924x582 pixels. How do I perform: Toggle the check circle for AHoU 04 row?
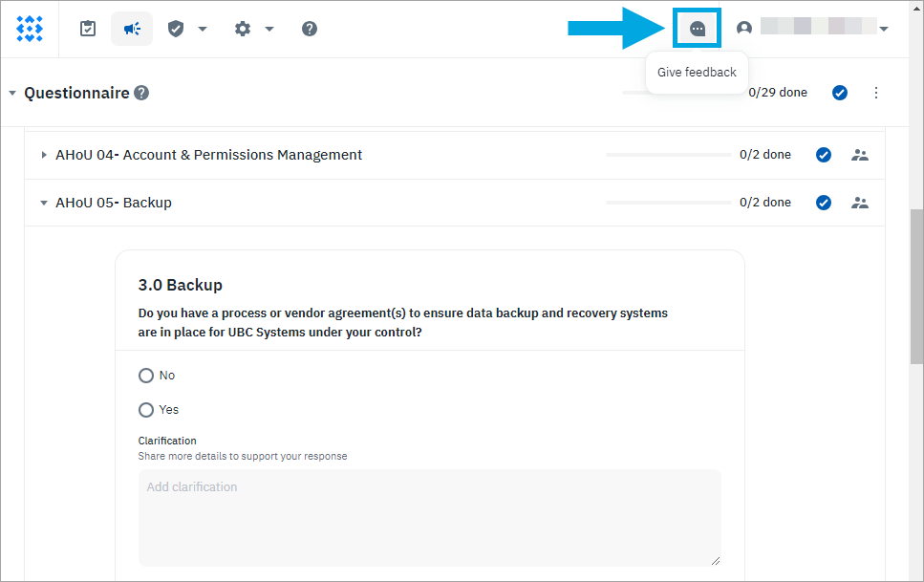click(x=824, y=155)
